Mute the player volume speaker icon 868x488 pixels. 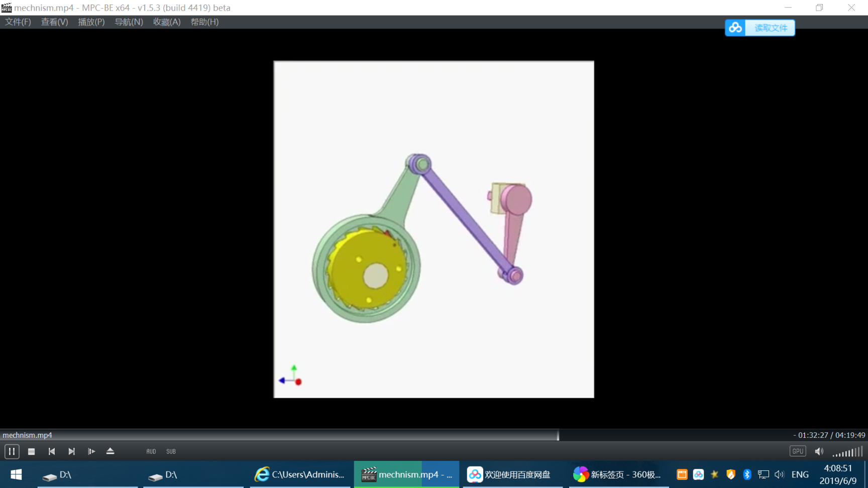point(819,451)
